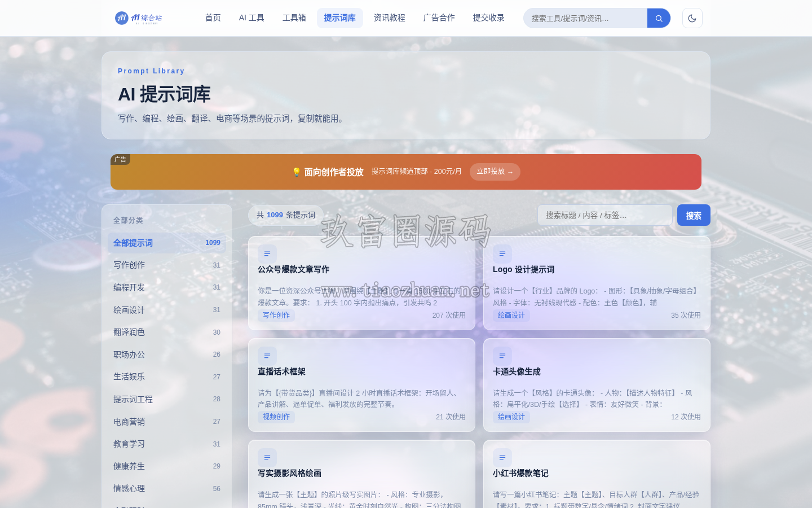Open 提交收录 nav link
Screen dimensions: 812x508
pyautogui.click(x=489, y=18)
